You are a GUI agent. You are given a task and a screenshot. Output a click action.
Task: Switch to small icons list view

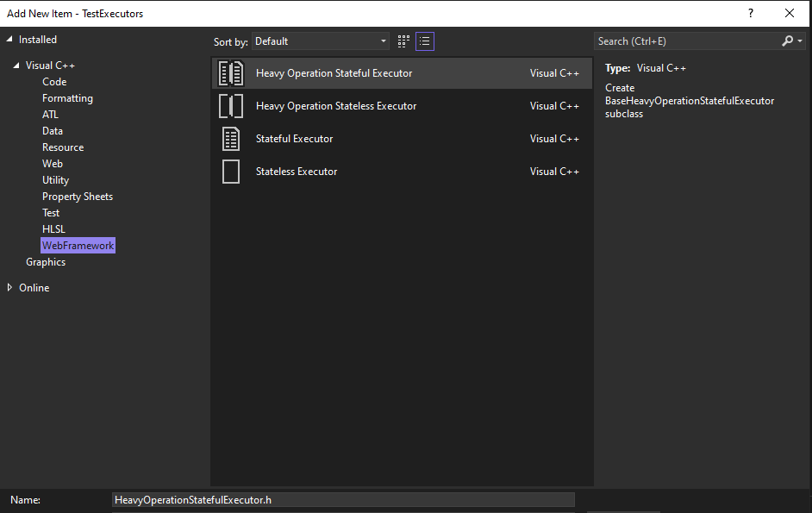click(425, 41)
